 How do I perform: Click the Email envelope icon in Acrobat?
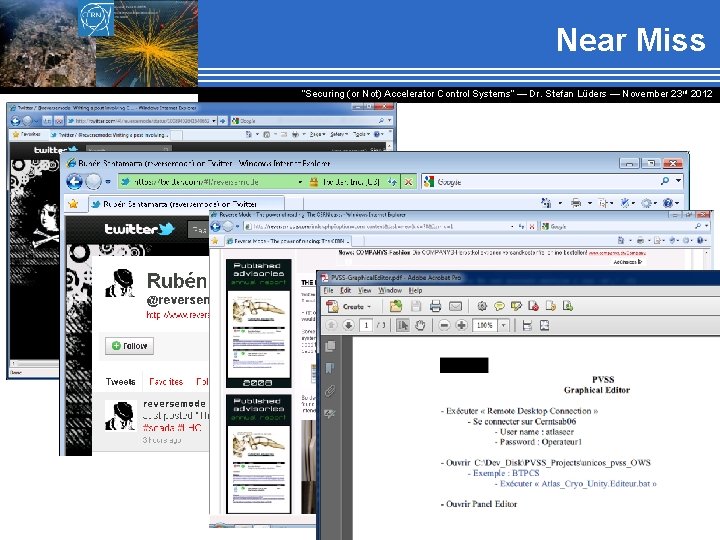(x=455, y=306)
